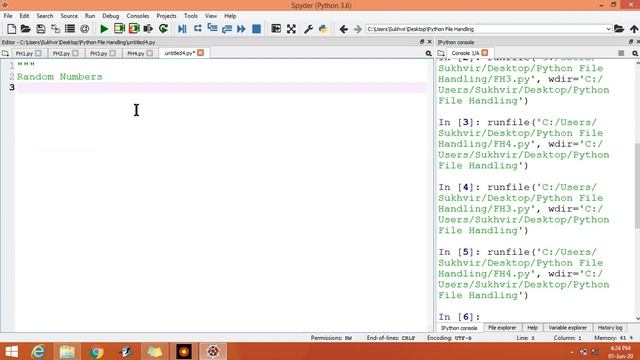
Task: Save all files toolbar icon
Action: [55, 29]
